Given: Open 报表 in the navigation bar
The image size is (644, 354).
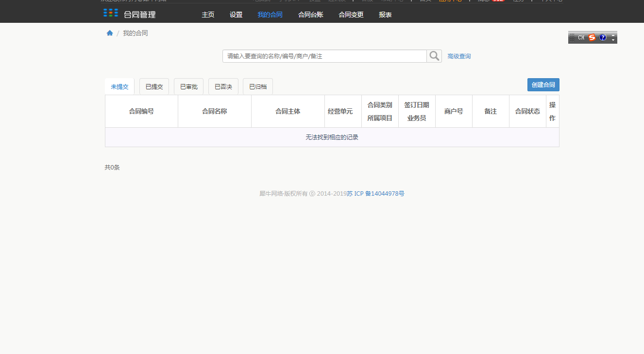Looking at the screenshot, I should click(385, 15).
